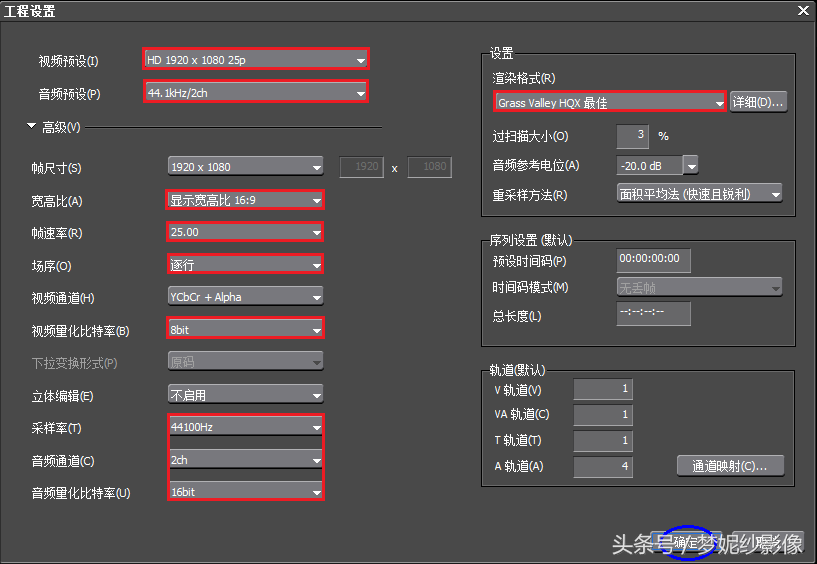This screenshot has height=564, width=817.
Task: Open the frame rate 25.00 dropdown
Action: tap(245, 232)
